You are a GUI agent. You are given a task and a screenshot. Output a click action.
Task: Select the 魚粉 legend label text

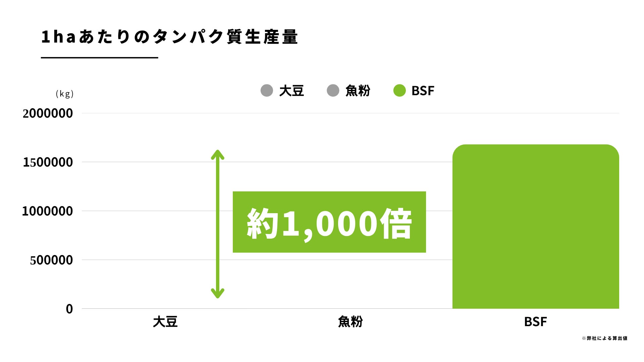tap(358, 91)
